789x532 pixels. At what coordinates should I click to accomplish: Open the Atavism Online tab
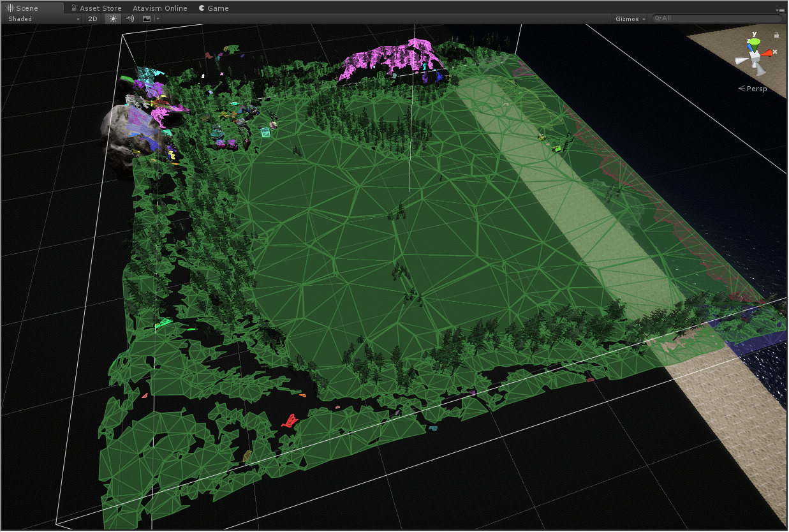159,8
